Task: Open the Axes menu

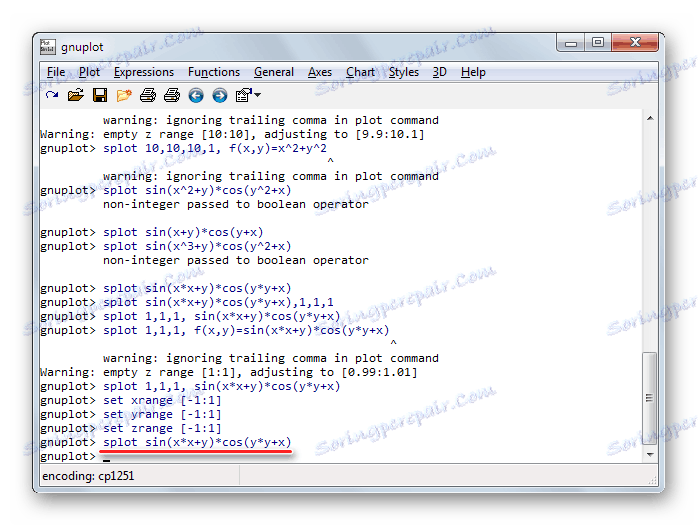Action: pos(320,72)
